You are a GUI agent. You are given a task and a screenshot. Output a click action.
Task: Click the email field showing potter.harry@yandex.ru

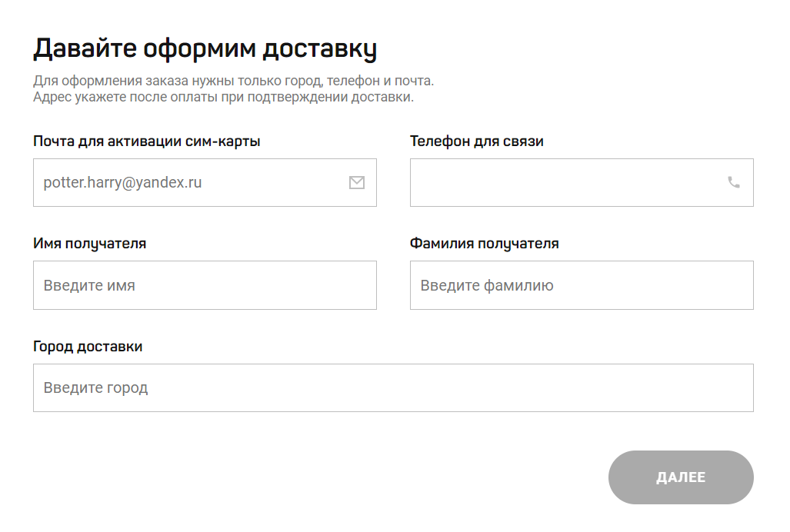click(192, 183)
